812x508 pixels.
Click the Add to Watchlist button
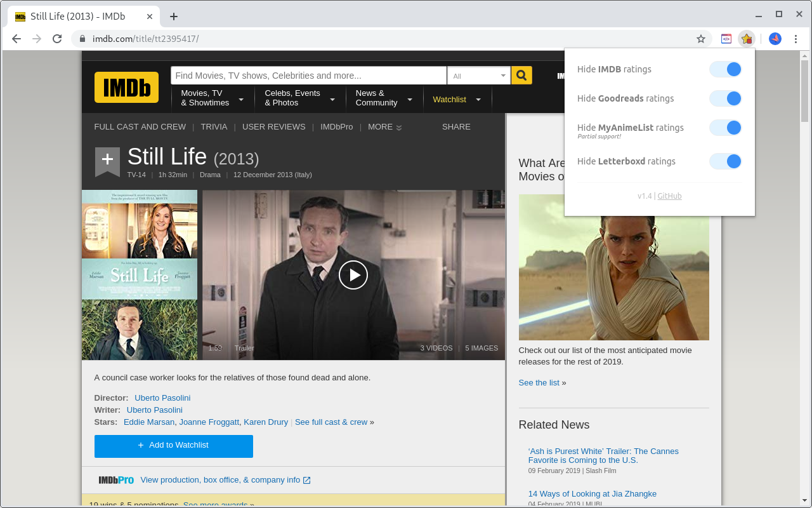point(173,446)
